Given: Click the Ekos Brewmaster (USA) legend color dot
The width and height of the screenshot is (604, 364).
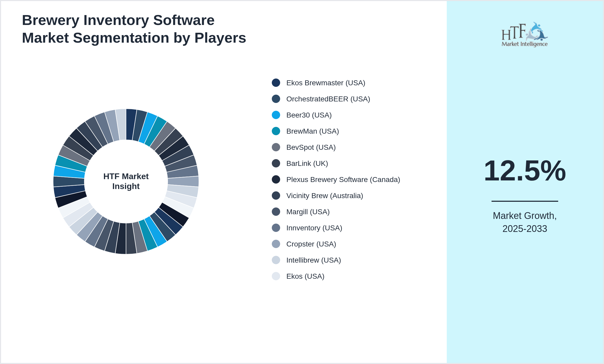Looking at the screenshot, I should click(x=276, y=83).
